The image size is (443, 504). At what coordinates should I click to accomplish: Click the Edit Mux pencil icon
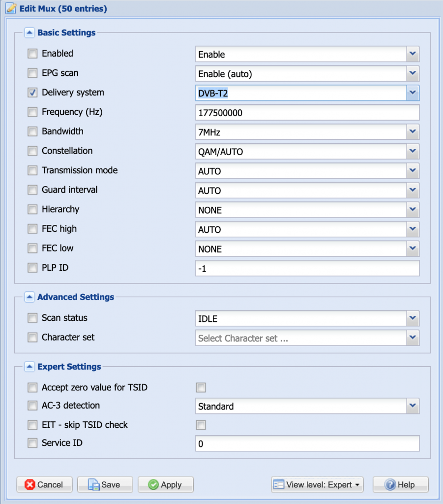tap(11, 8)
